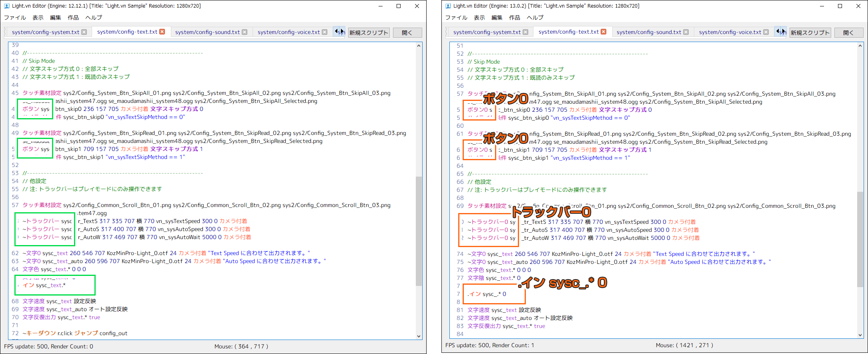Click 開く button in left window
This screenshot has width=868, height=354.
(x=407, y=32)
